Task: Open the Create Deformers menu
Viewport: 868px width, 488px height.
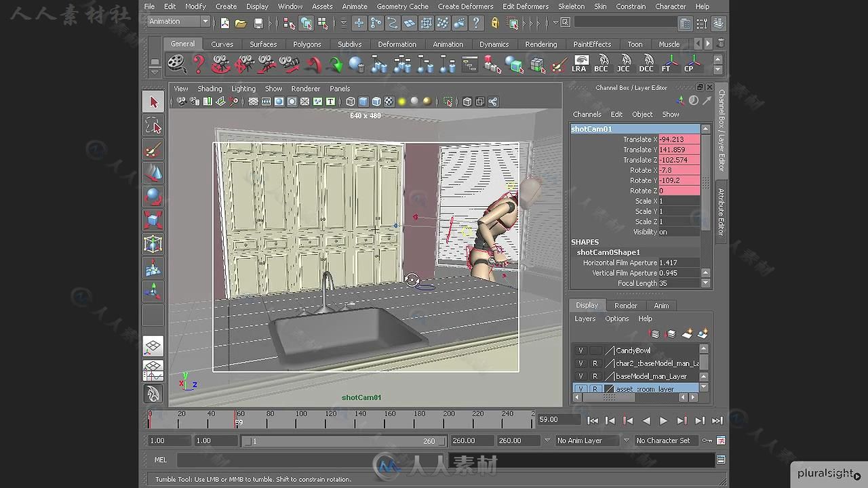Action: click(x=465, y=6)
